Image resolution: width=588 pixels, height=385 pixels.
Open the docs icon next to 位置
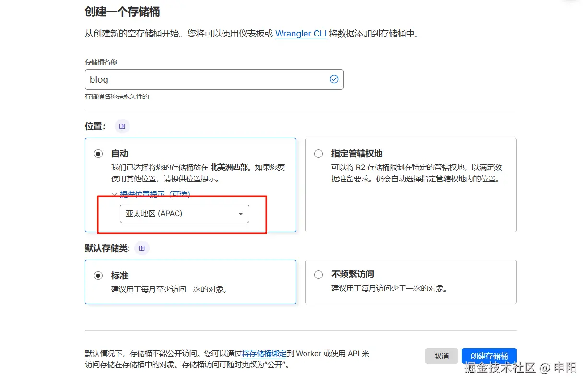[x=122, y=126]
